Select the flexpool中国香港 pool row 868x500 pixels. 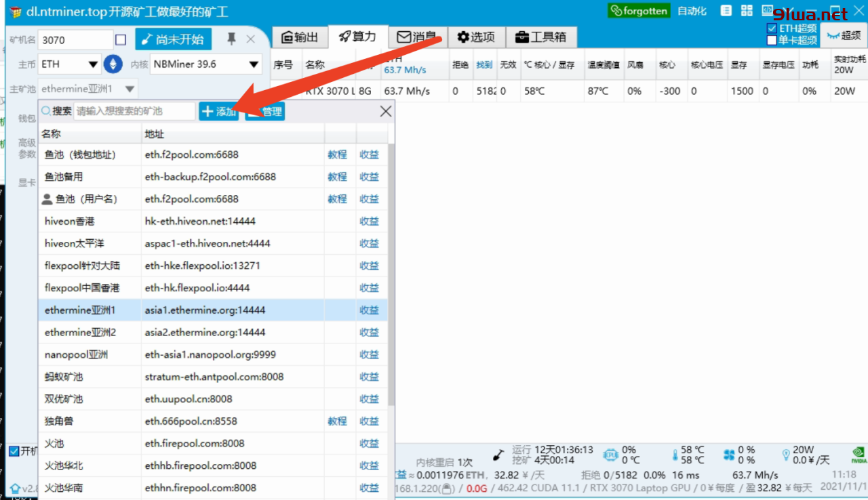pos(213,288)
